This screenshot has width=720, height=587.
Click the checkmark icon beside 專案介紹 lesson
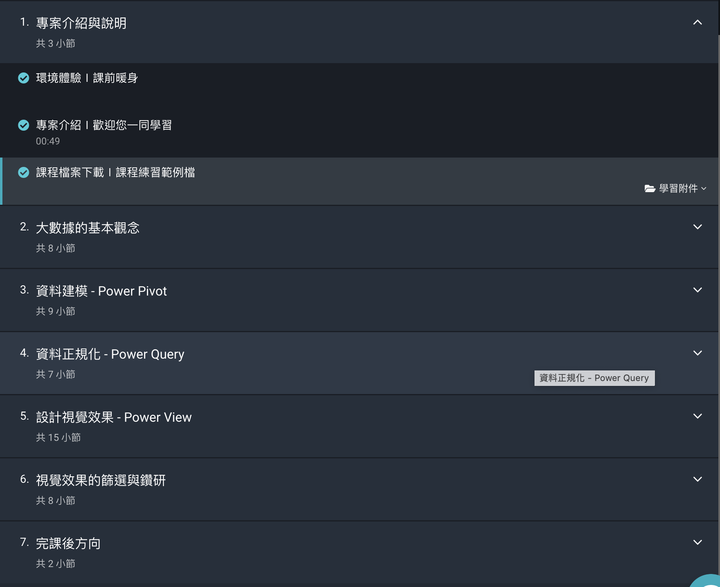click(23, 125)
